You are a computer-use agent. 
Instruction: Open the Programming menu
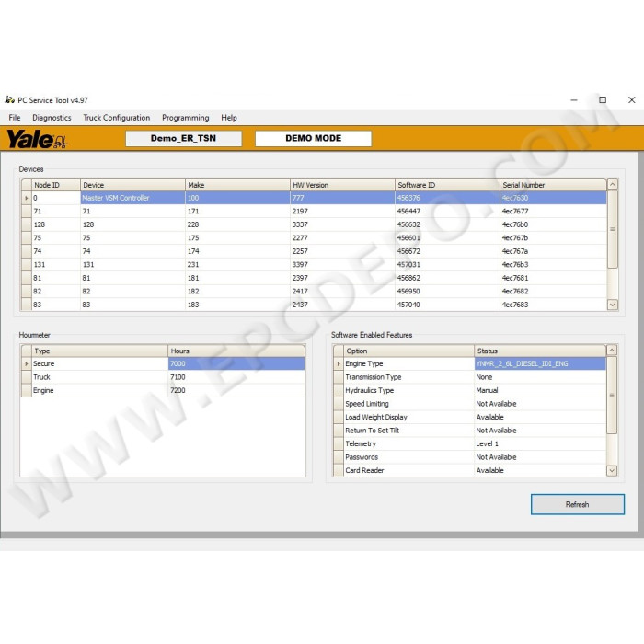click(x=185, y=118)
